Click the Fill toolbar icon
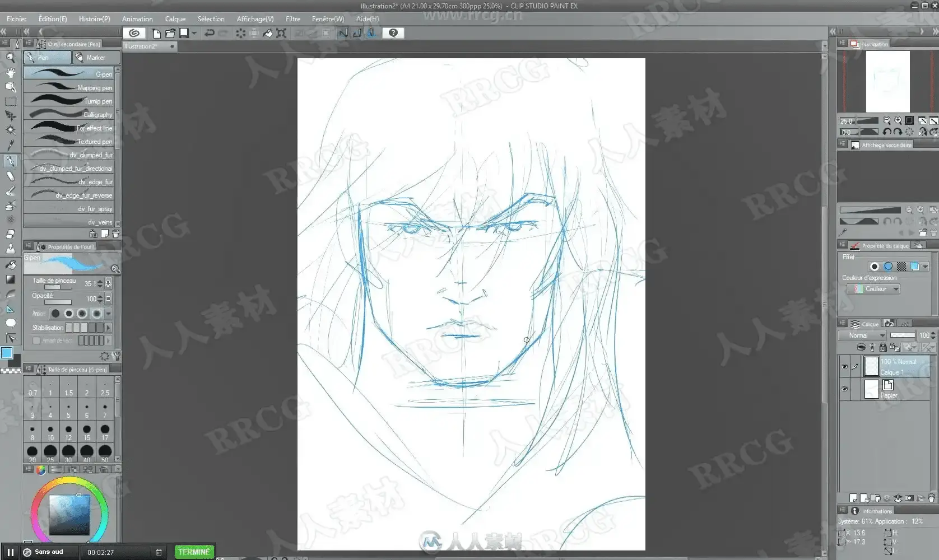 click(268, 33)
